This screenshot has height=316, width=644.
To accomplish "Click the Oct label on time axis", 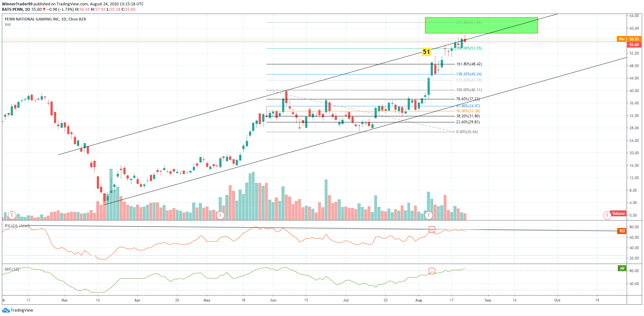I will 557,300.
